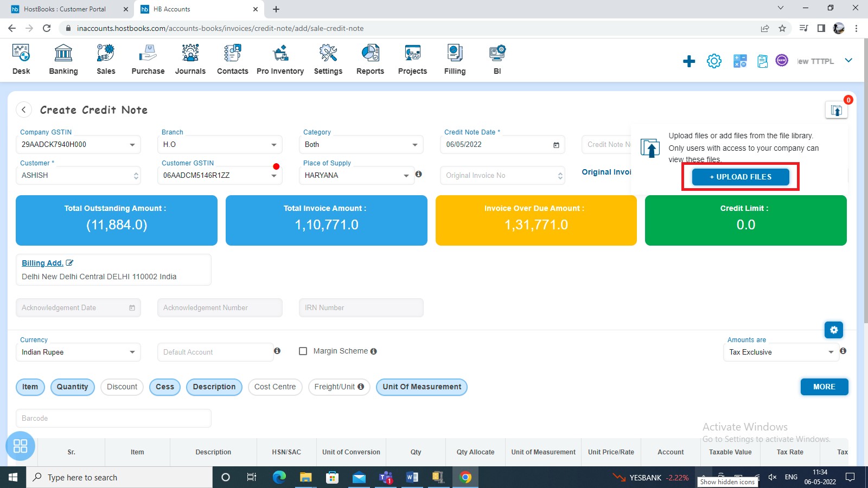Image resolution: width=868 pixels, height=488 pixels.
Task: Click the Credit Note No field
Action: 607,145
